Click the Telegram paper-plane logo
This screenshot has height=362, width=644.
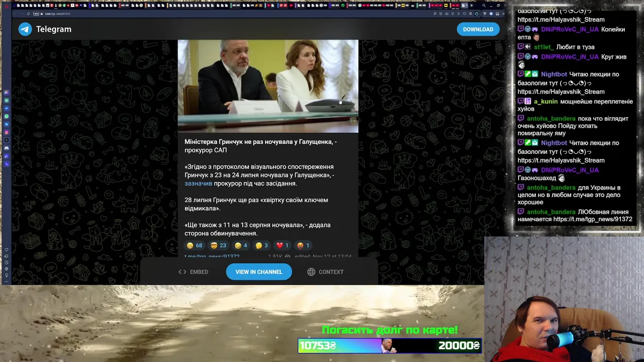coord(25,29)
